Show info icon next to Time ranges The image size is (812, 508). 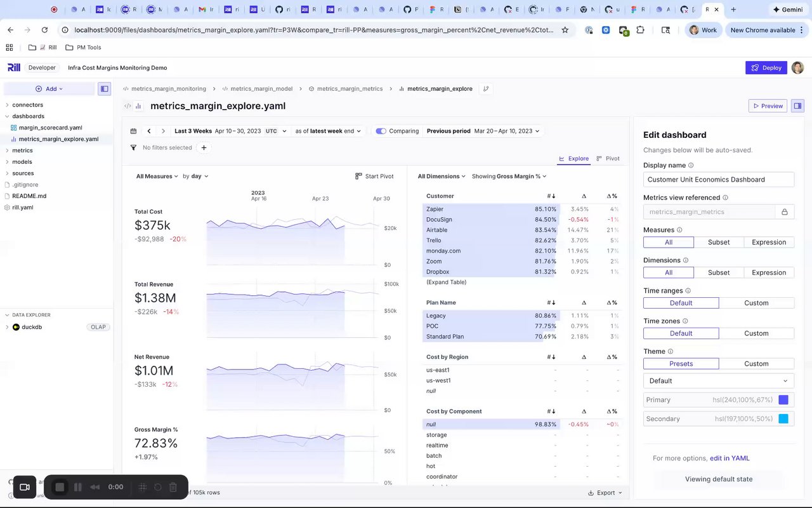click(688, 291)
